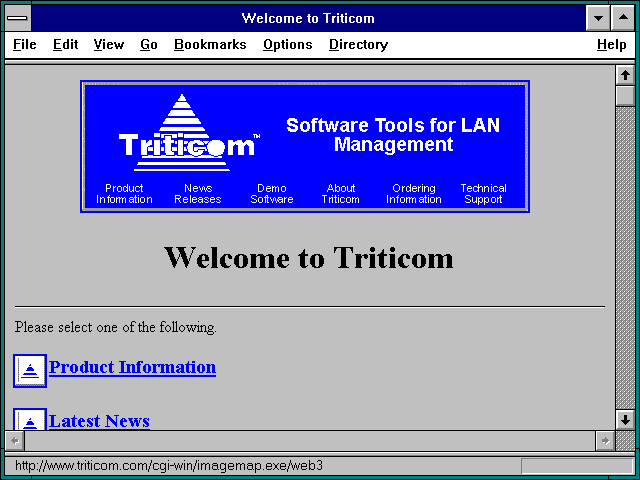Click the vertical scrollbar down arrow
The width and height of the screenshot is (640, 480).
625,420
